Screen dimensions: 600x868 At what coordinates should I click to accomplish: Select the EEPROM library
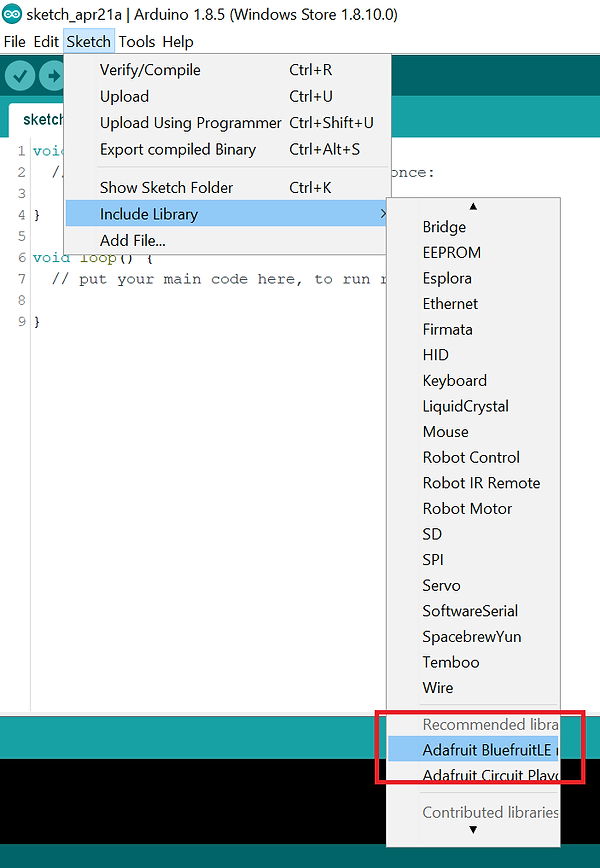pos(473,252)
